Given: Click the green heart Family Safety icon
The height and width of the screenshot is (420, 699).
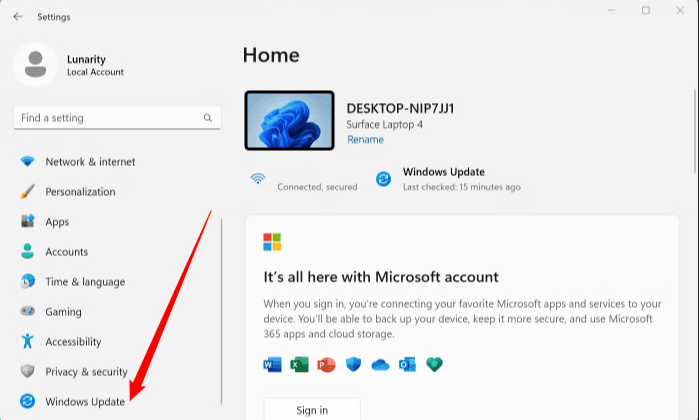Looking at the screenshot, I should coord(434,365).
